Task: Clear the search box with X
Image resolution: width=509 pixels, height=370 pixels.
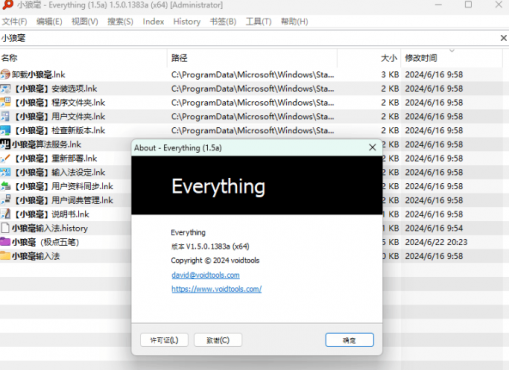Action: (x=503, y=38)
